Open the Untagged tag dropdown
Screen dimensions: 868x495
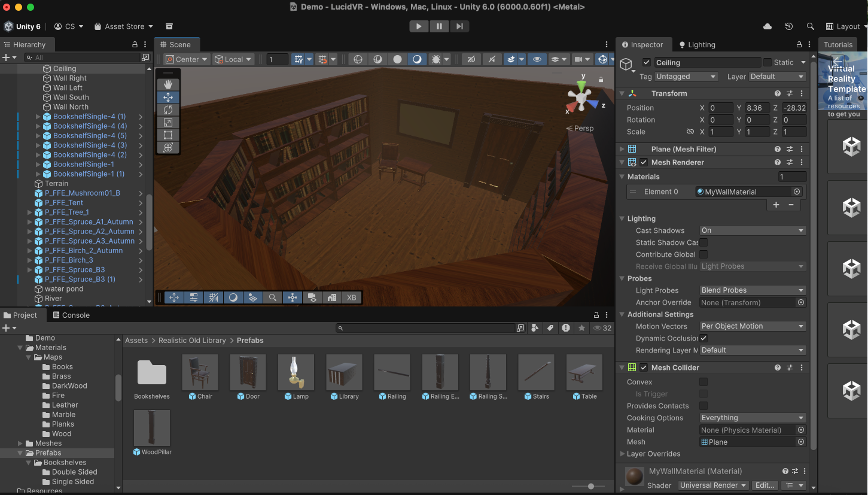[x=686, y=76]
